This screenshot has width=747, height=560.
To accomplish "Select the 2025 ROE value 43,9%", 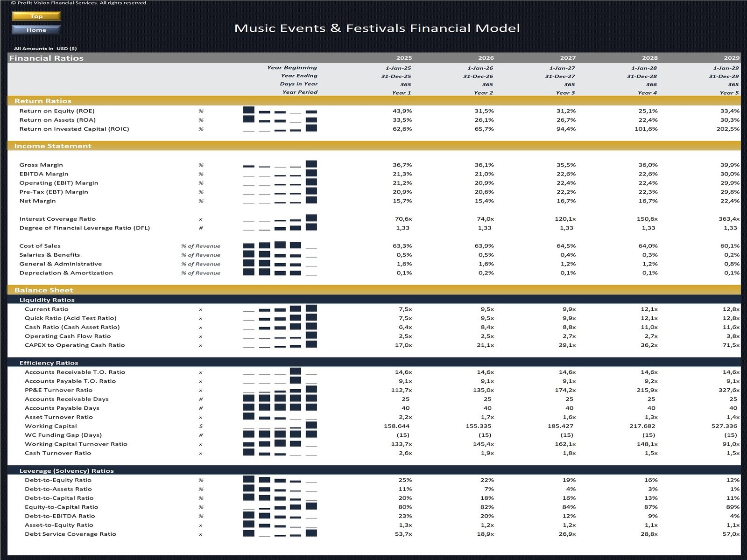I will (402, 111).
